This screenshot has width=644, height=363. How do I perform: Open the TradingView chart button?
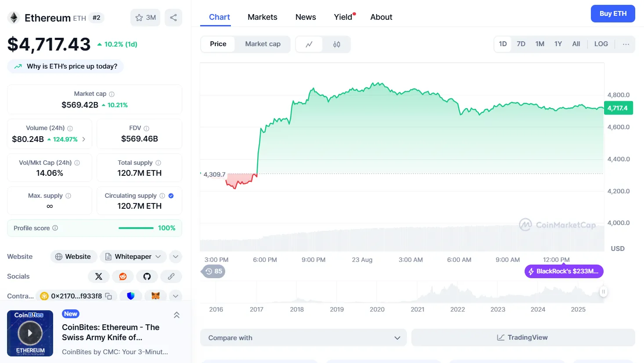pos(523,338)
